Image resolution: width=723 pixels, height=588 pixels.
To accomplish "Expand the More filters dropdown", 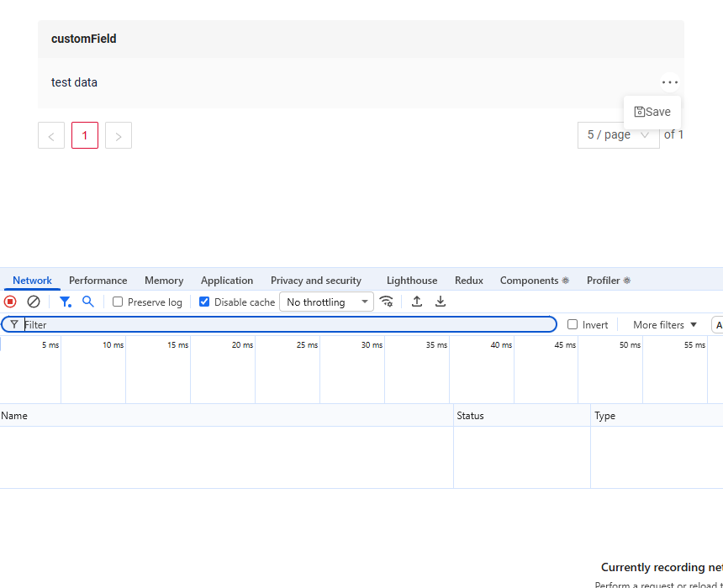I will click(x=665, y=324).
